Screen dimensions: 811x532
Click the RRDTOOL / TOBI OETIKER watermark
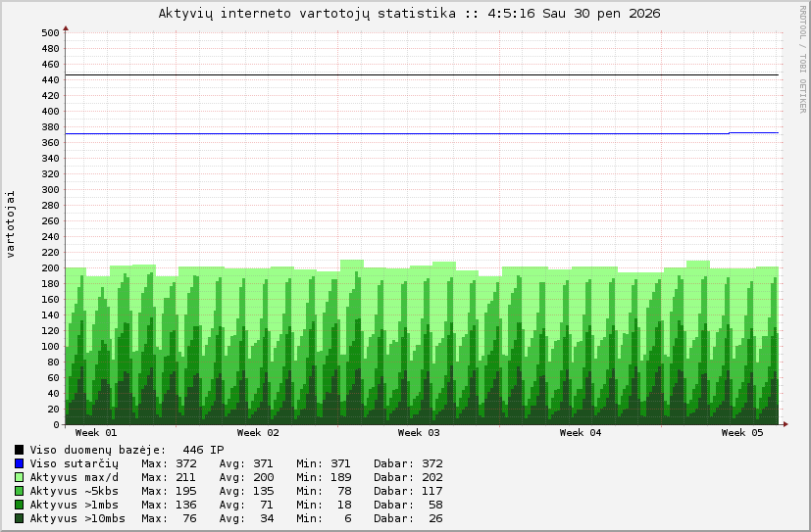pyautogui.click(x=801, y=59)
